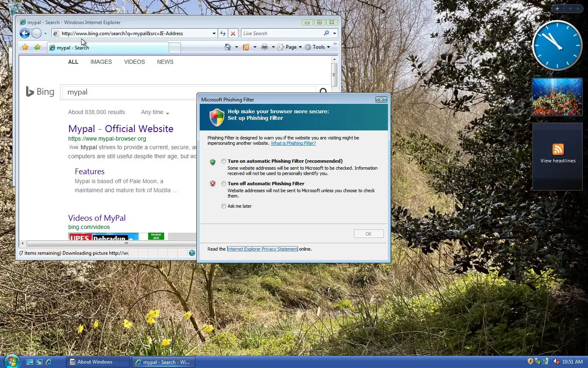Switch to Bing IMAGES tab
Viewport: 588px width, 368px height.
point(101,62)
